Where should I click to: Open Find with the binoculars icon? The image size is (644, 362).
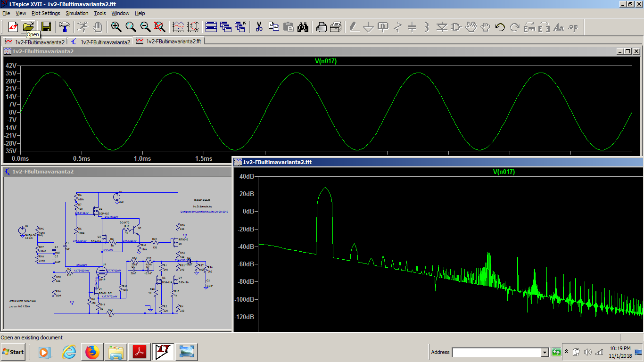coord(303,26)
